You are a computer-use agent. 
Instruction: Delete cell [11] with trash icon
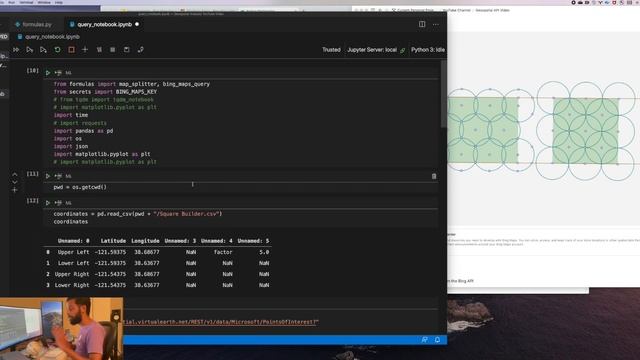434,176
